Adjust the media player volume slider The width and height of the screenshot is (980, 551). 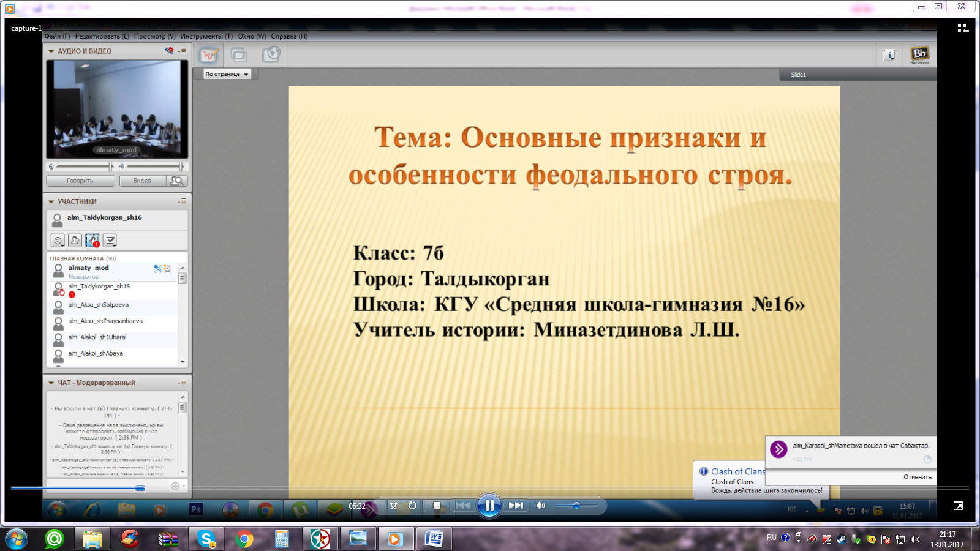coord(576,506)
